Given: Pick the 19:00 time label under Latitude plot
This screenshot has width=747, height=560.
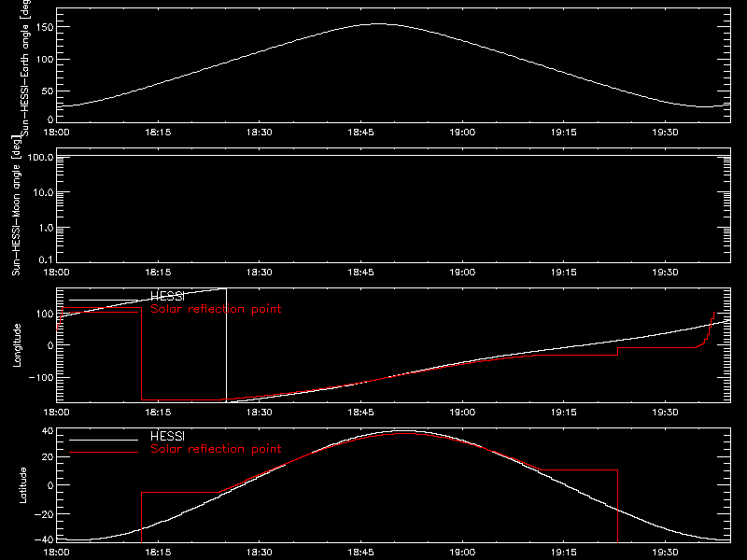Looking at the screenshot, I should pos(462,553).
